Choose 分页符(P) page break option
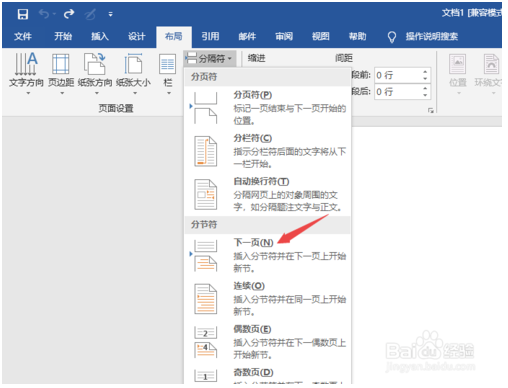The width and height of the screenshot is (508, 388). (267, 108)
